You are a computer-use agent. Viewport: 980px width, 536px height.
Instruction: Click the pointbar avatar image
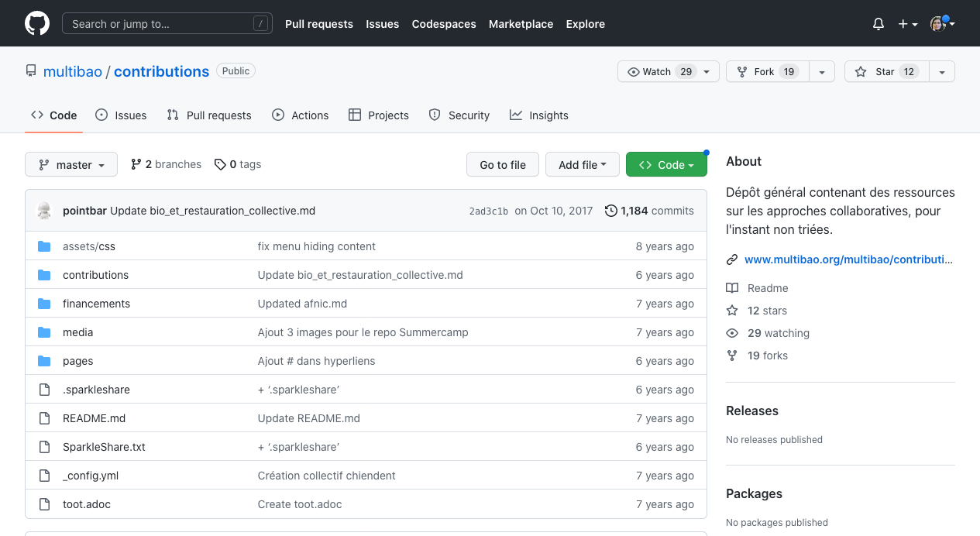(44, 211)
